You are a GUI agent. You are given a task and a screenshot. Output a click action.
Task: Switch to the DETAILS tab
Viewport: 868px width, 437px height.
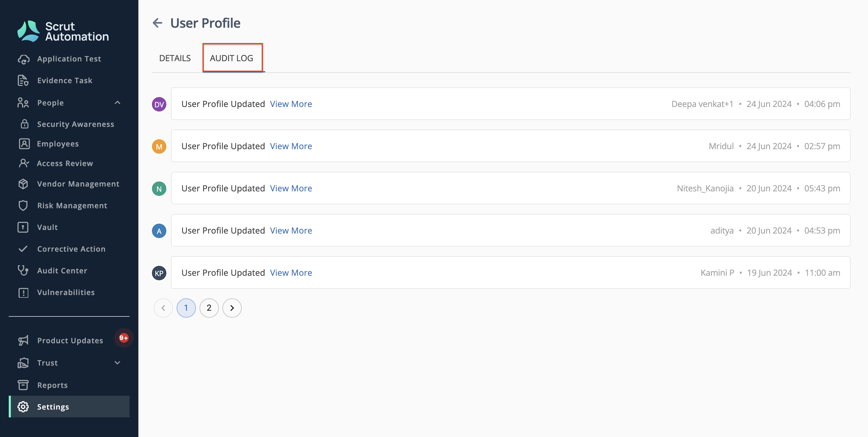175,58
